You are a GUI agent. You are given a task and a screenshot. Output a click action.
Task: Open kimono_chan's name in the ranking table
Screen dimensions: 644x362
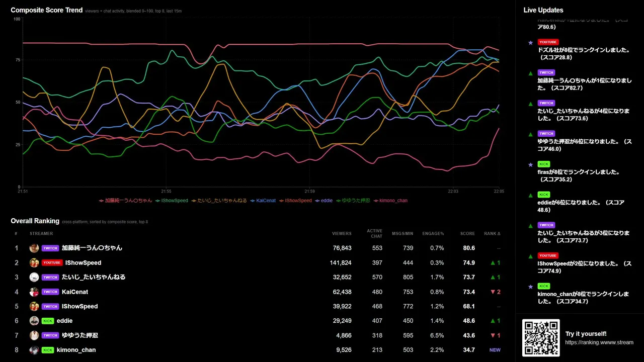pos(76,350)
